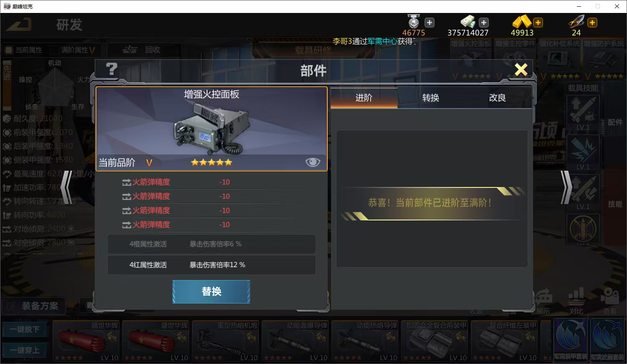Open the 改良 tab
The height and width of the screenshot is (364, 627).
498,98
